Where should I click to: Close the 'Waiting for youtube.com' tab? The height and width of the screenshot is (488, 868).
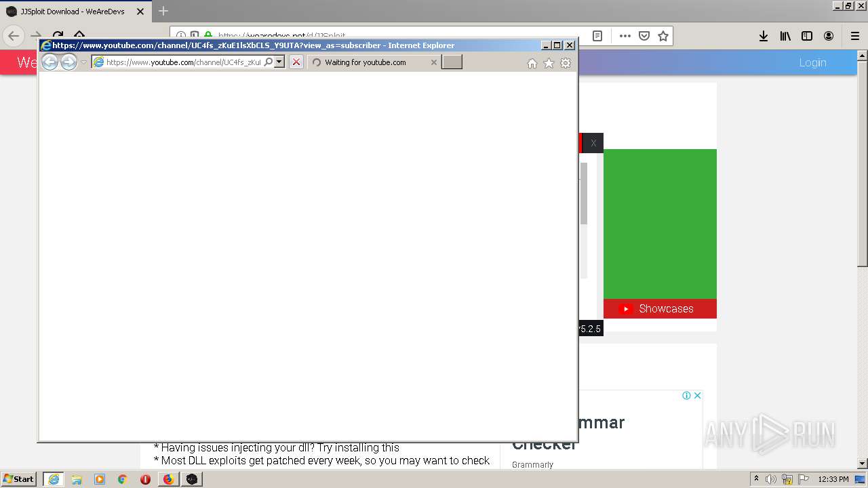tap(434, 62)
